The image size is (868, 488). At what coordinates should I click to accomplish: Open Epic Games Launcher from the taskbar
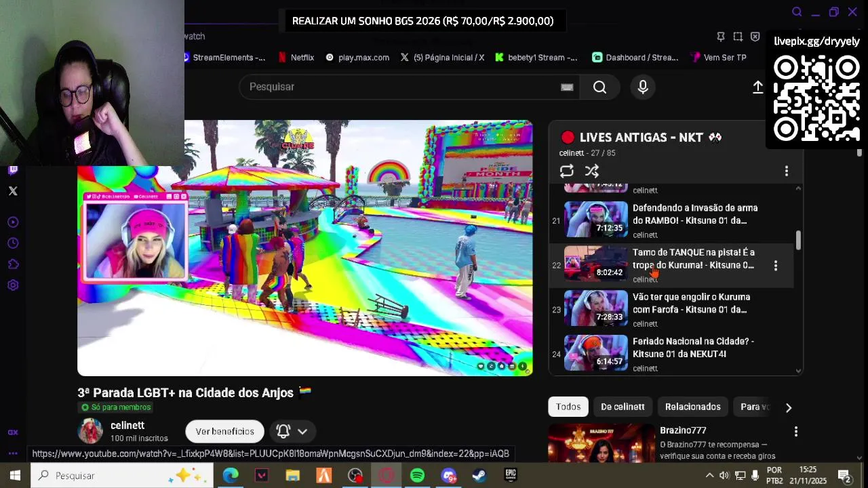point(510,476)
